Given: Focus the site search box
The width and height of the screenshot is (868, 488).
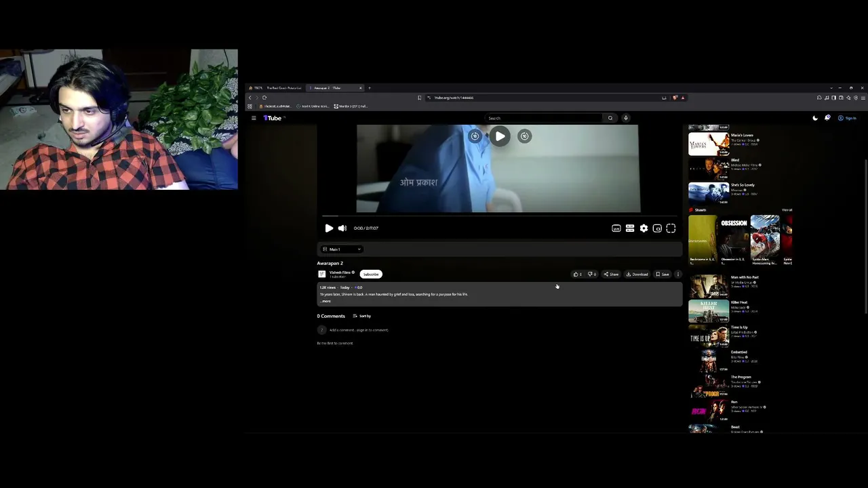Looking at the screenshot, I should pos(544,118).
